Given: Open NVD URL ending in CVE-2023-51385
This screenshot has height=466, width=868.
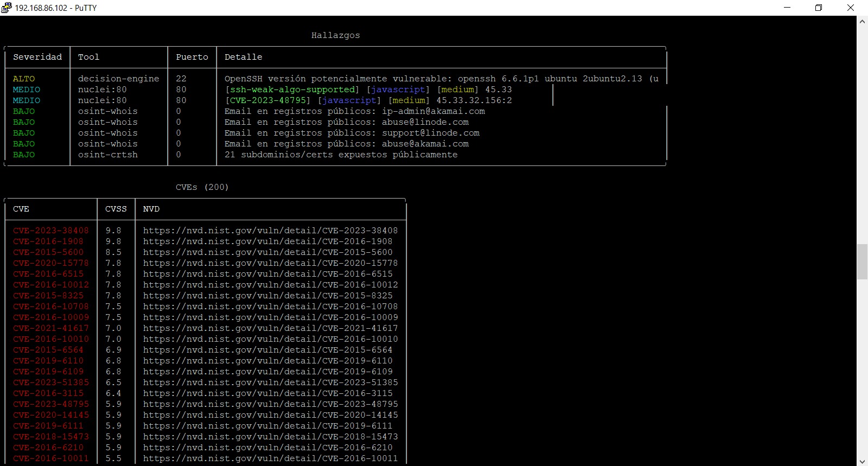Looking at the screenshot, I should point(271,382).
